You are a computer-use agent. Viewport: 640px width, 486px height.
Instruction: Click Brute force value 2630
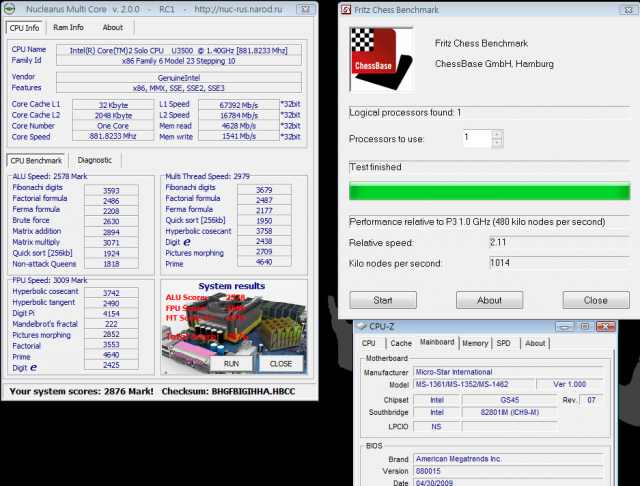tap(111, 221)
